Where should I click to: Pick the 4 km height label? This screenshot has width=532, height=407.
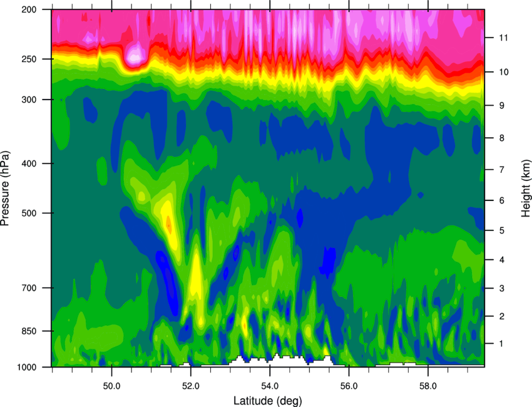501,260
